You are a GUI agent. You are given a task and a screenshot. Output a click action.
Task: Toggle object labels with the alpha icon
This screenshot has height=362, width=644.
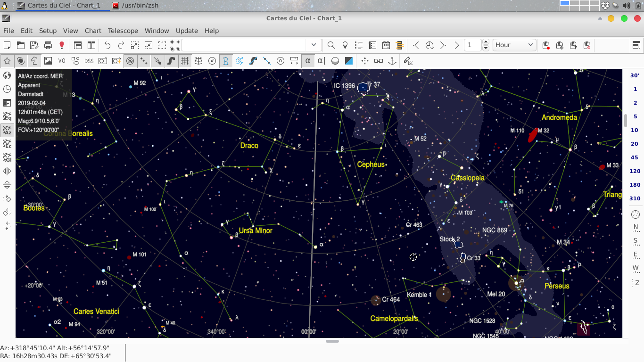coord(308,61)
